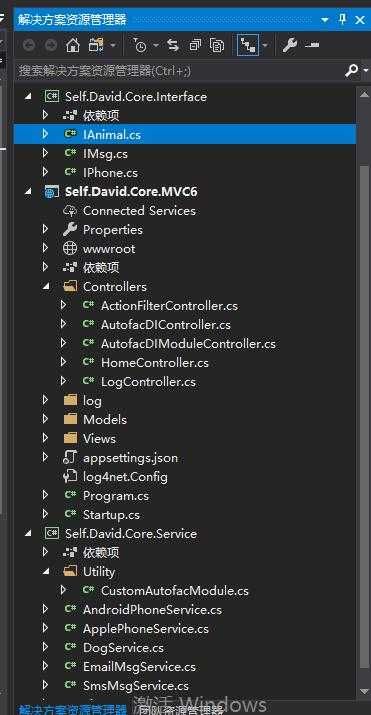Open Properties via the wrench icon
Screen dimensions: 371x715
pos(289,45)
